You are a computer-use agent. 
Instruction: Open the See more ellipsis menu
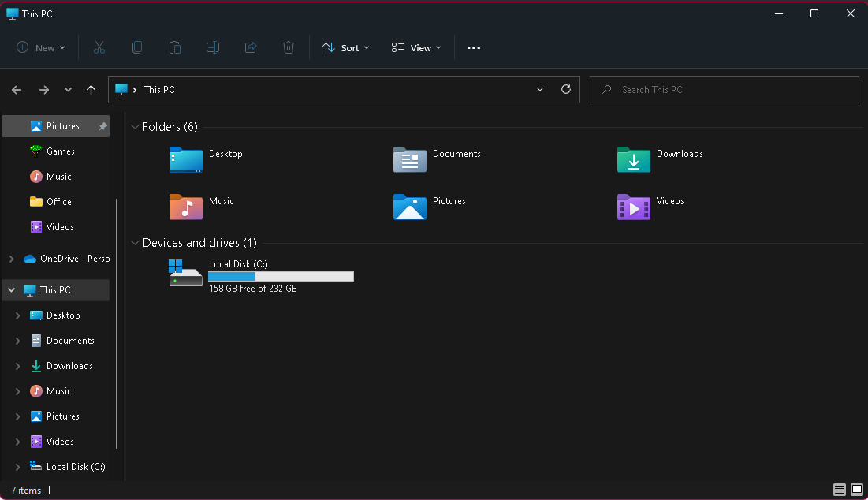473,47
